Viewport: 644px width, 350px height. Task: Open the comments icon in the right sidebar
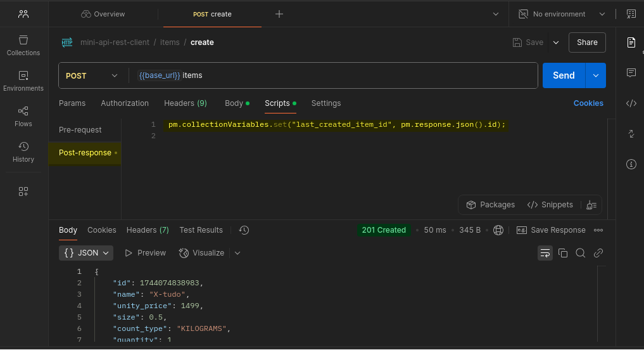click(631, 73)
